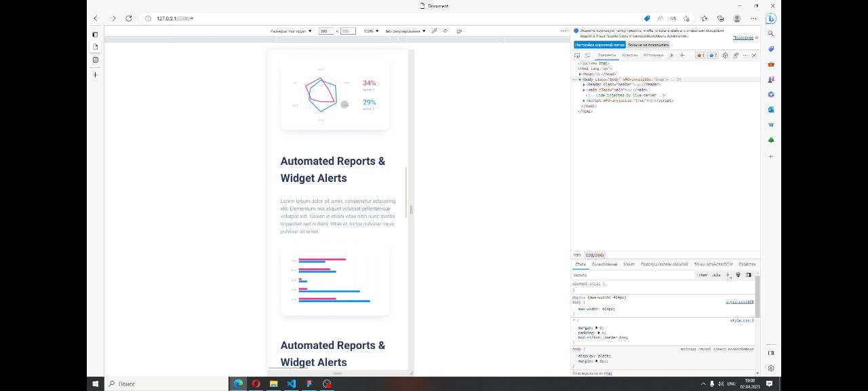Image resolution: width=868 pixels, height=391 pixels.
Task: Open the Properties tab in styles pane
Action: [747, 264]
